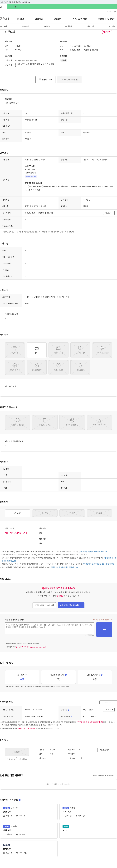The height and width of the screenshot is (868, 117).
Task: Click the 필기 screening method tile
Action: [72, 513]
